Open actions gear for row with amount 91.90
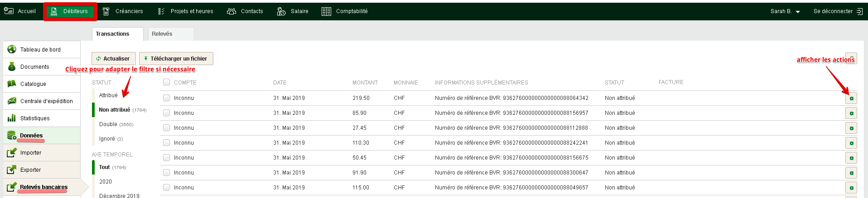Image resolution: width=868 pixels, height=198 pixels. point(851,173)
